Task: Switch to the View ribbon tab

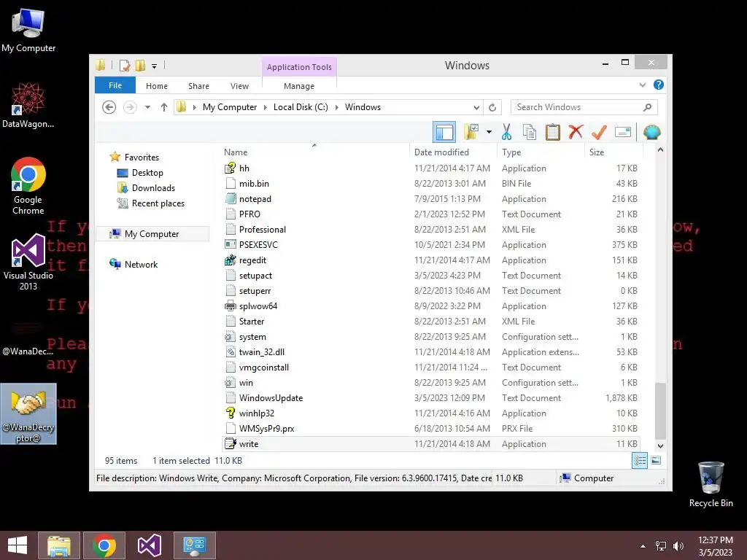Action: [x=239, y=86]
